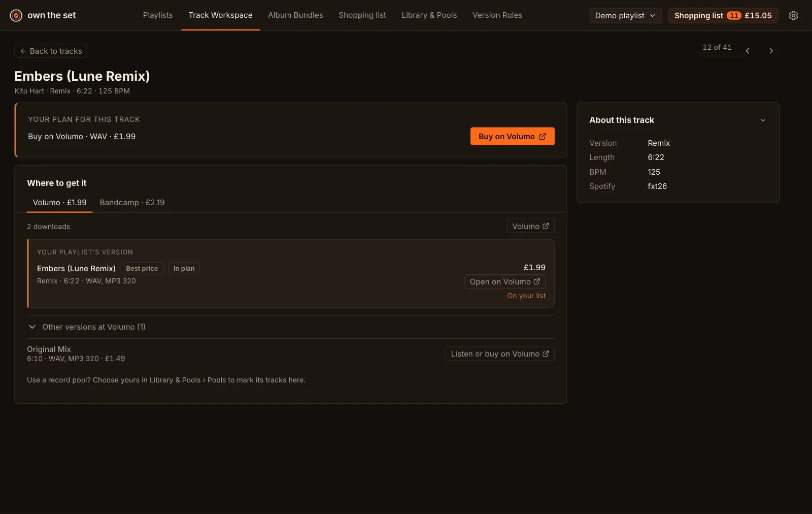Viewport: 812px width, 514px height.
Task: Click the Original Mix version name
Action: pyautogui.click(x=49, y=349)
